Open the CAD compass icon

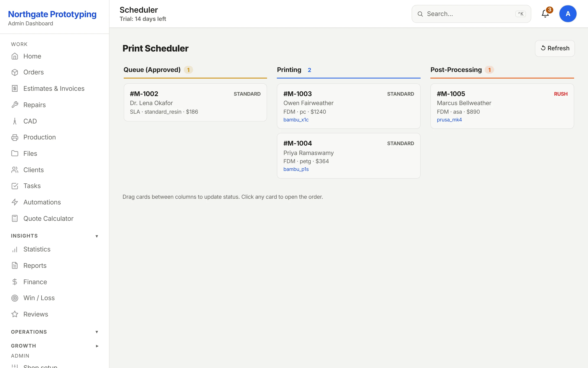coord(14,121)
